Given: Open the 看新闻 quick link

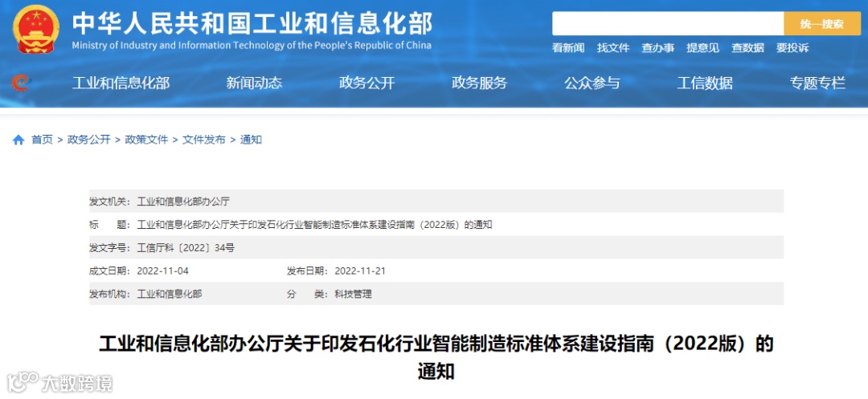Looking at the screenshot, I should (x=568, y=48).
